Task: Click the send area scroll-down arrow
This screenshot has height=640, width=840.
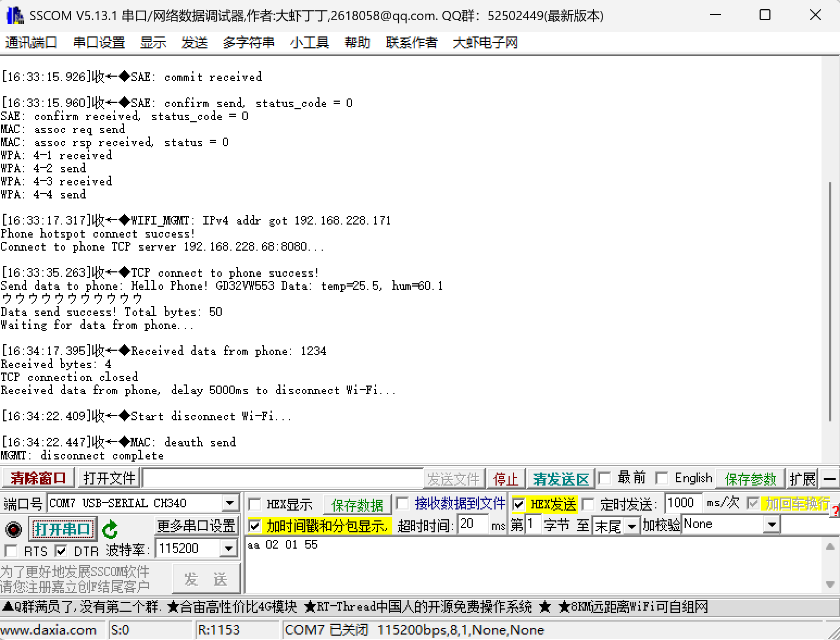Action: [x=830, y=585]
